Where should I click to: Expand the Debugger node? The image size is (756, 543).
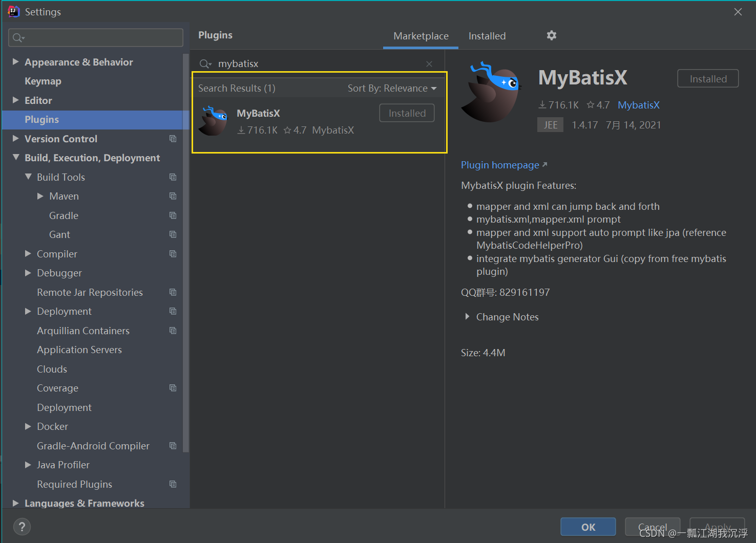point(28,273)
